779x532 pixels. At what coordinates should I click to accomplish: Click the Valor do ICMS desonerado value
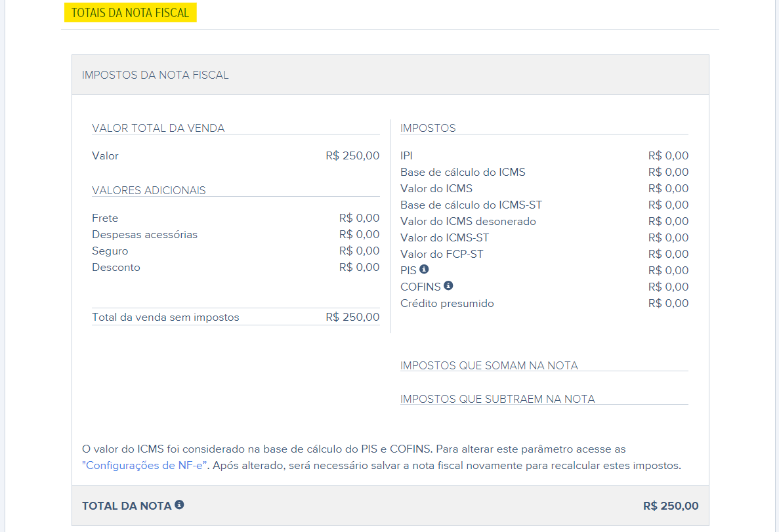(668, 222)
